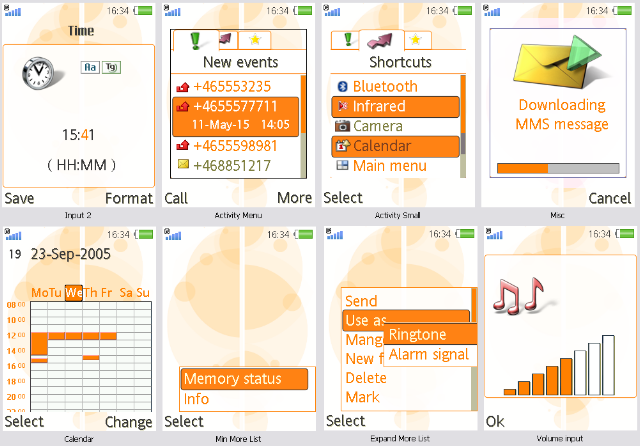Click the MMS download progress bar
This screenshot has height=446, width=640.
point(558,168)
